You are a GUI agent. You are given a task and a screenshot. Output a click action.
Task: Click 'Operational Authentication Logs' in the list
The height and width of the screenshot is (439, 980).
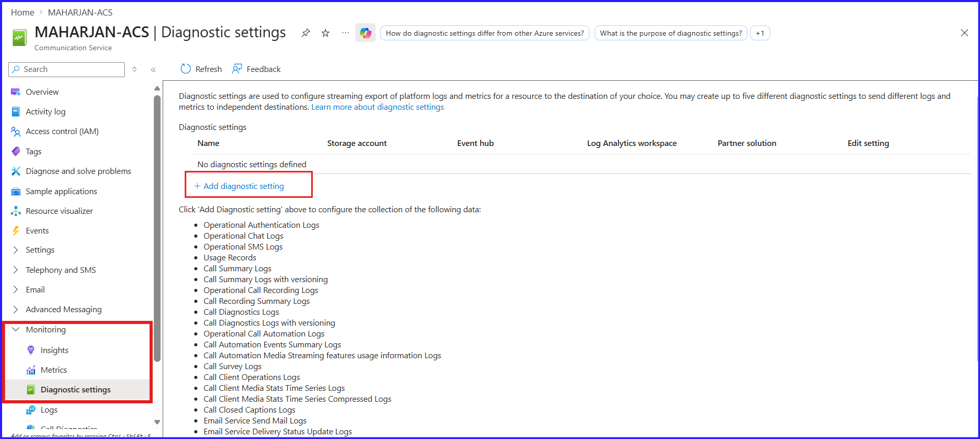click(x=262, y=225)
